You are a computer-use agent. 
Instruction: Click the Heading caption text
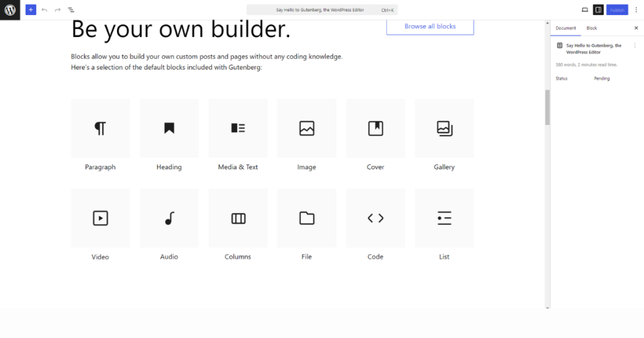(169, 167)
